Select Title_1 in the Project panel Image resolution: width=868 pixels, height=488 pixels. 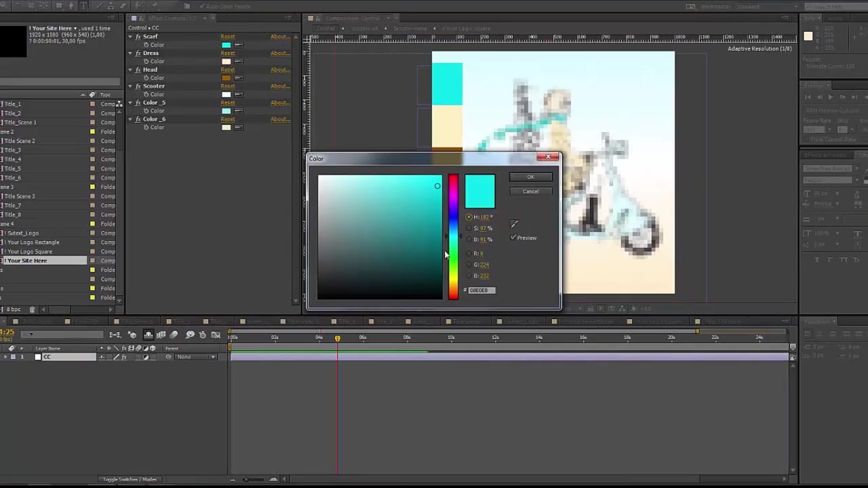[x=13, y=104]
